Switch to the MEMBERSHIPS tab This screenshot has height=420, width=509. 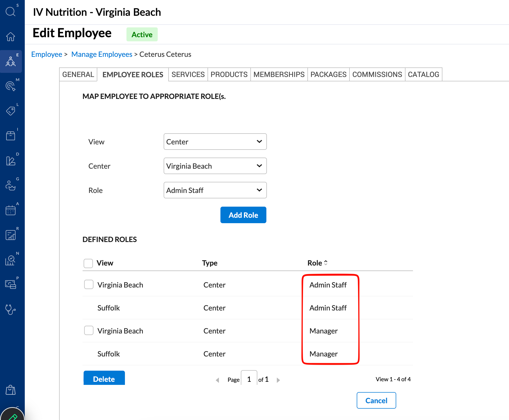point(279,74)
